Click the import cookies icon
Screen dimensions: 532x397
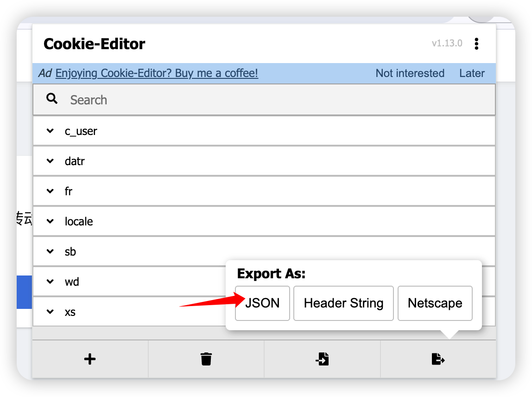[x=322, y=359]
